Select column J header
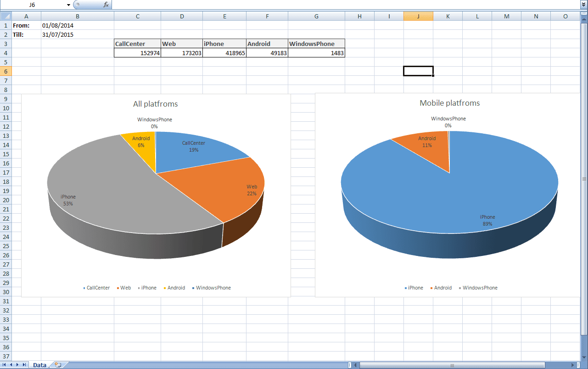Image resolution: width=588 pixels, height=369 pixels. pyautogui.click(x=418, y=16)
